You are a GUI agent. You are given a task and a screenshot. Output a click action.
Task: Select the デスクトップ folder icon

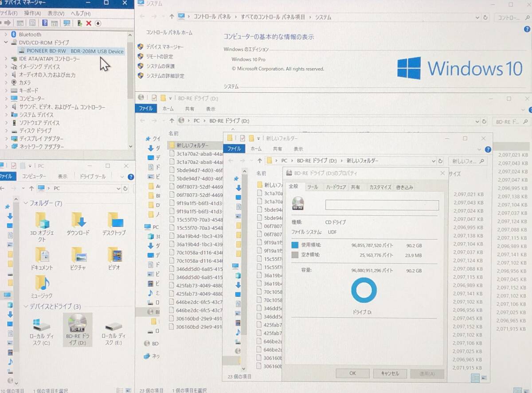(114, 223)
